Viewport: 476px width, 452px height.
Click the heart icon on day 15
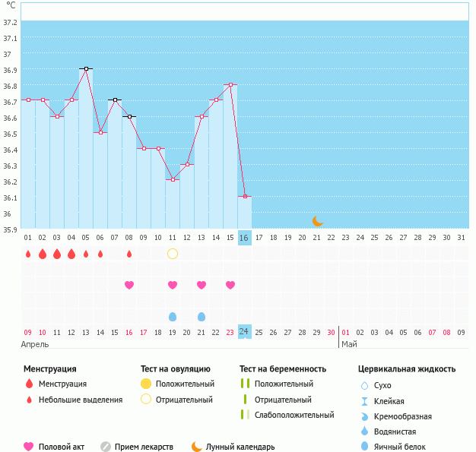point(230,285)
